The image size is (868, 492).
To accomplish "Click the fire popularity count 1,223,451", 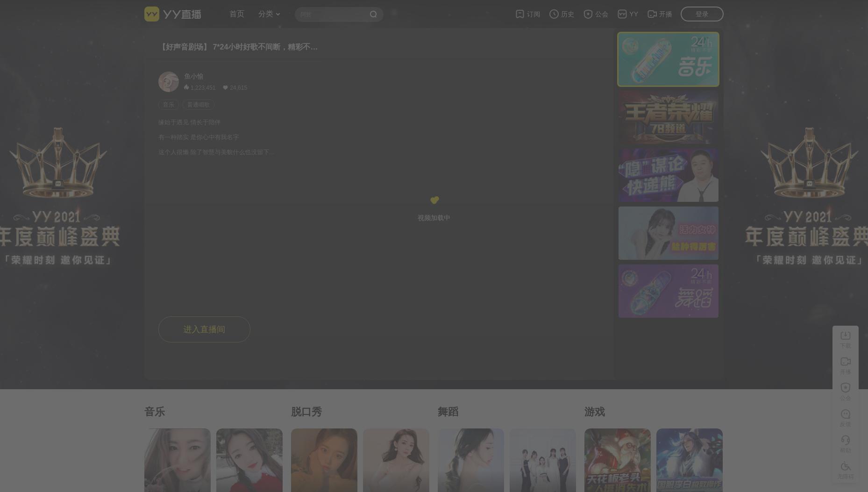I will click(x=200, y=87).
